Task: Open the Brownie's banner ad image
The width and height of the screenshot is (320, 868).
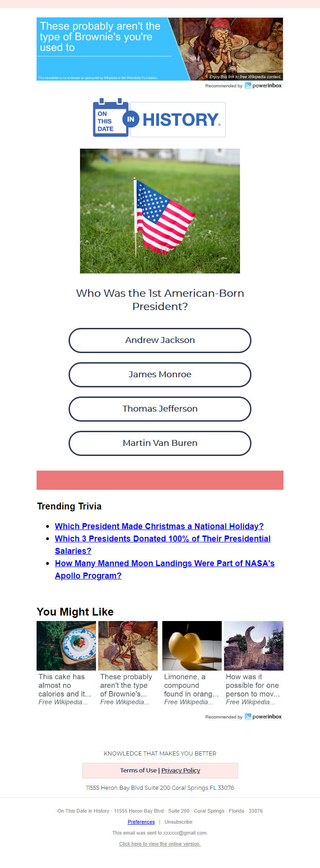Action: pos(160,49)
